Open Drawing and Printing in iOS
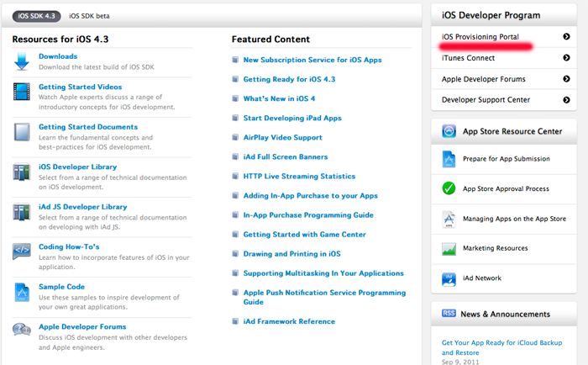The height and width of the screenshot is (365, 588). click(x=291, y=254)
